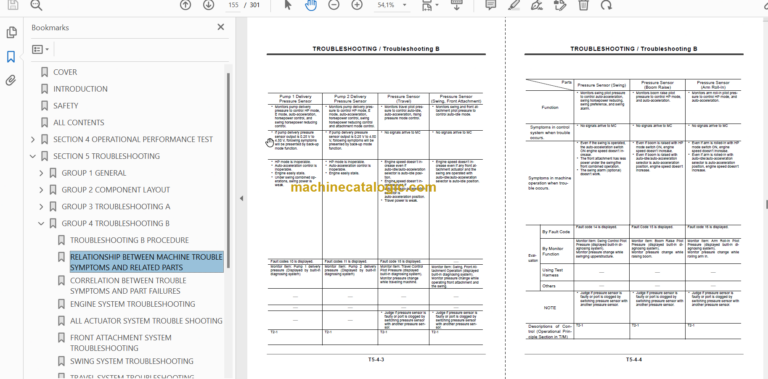Image resolution: width=768 pixels, height=379 pixels.
Task: Select the Highlight text pen tool
Action: 513,5
